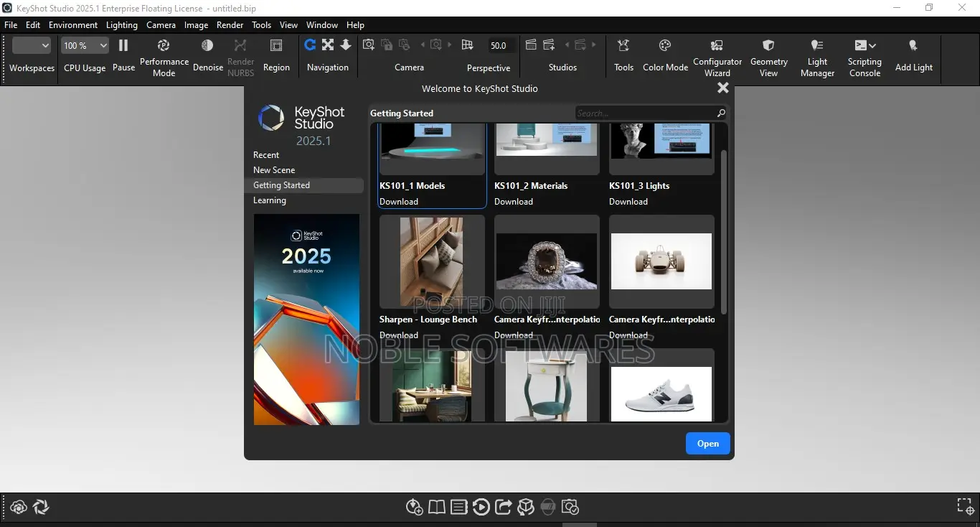The width and height of the screenshot is (980, 527).
Task: Download the KS101_2 Materials scene
Action: (x=514, y=202)
